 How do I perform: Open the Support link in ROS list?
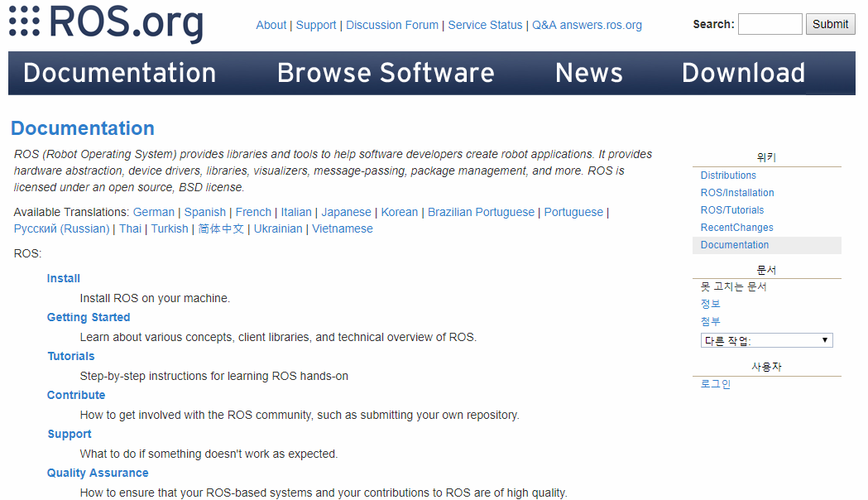tap(70, 434)
